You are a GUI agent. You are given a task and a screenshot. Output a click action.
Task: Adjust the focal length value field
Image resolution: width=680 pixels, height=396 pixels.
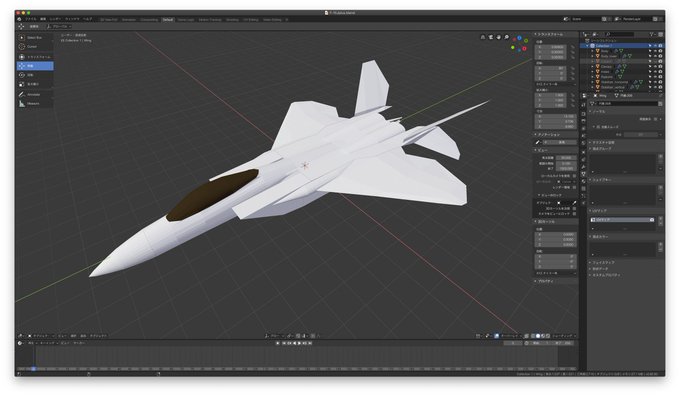[x=566, y=158]
